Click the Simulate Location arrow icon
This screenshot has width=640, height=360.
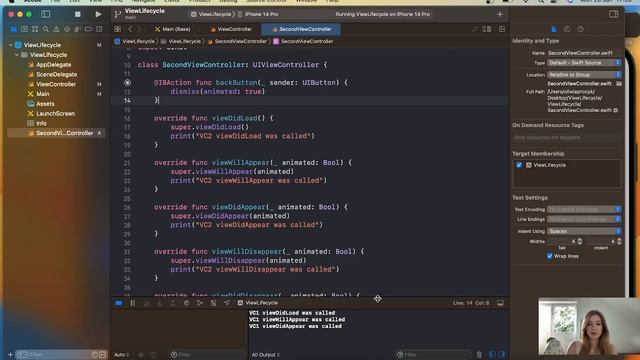click(x=227, y=303)
